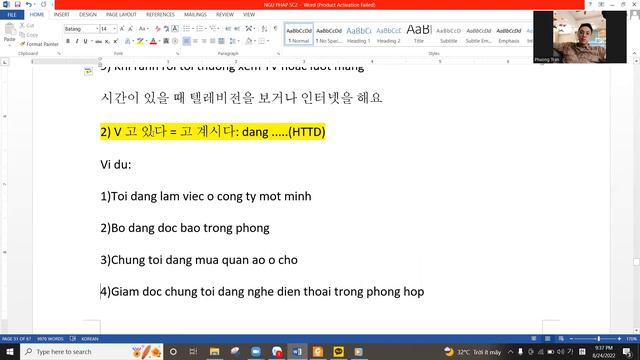The width and height of the screenshot is (640, 360).
Task: Toggle Underline formatting
Action: 85,41
